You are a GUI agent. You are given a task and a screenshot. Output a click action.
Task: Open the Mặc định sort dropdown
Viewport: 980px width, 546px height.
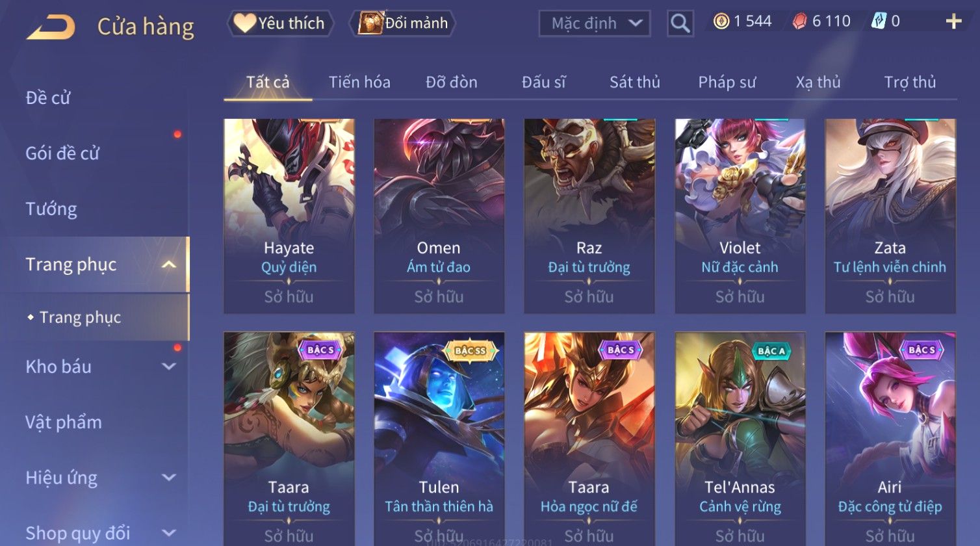coord(595,23)
